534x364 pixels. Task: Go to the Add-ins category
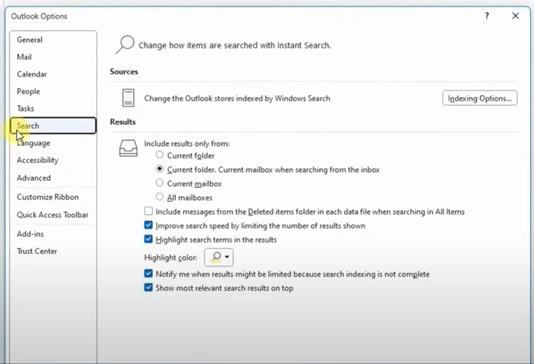[x=30, y=234]
